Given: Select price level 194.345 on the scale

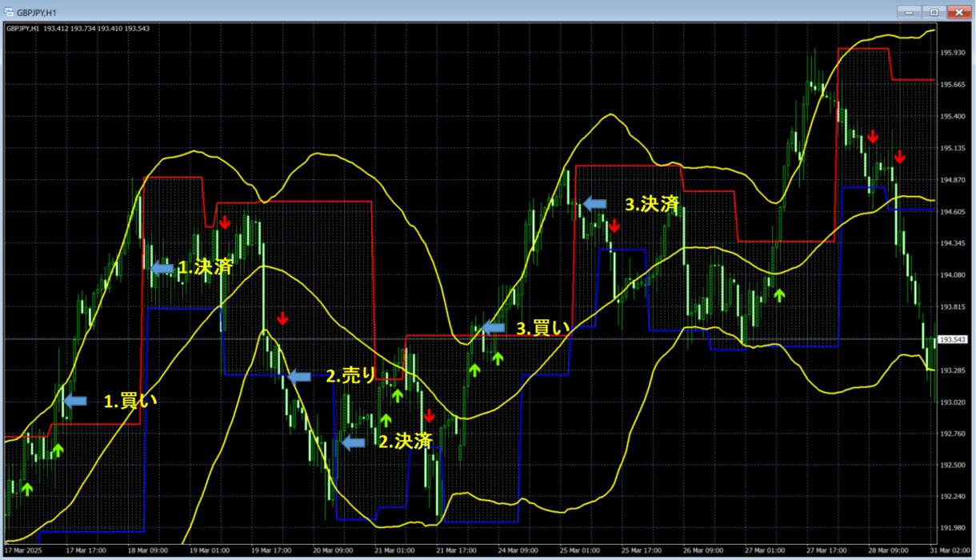Looking at the screenshot, I should click(952, 243).
